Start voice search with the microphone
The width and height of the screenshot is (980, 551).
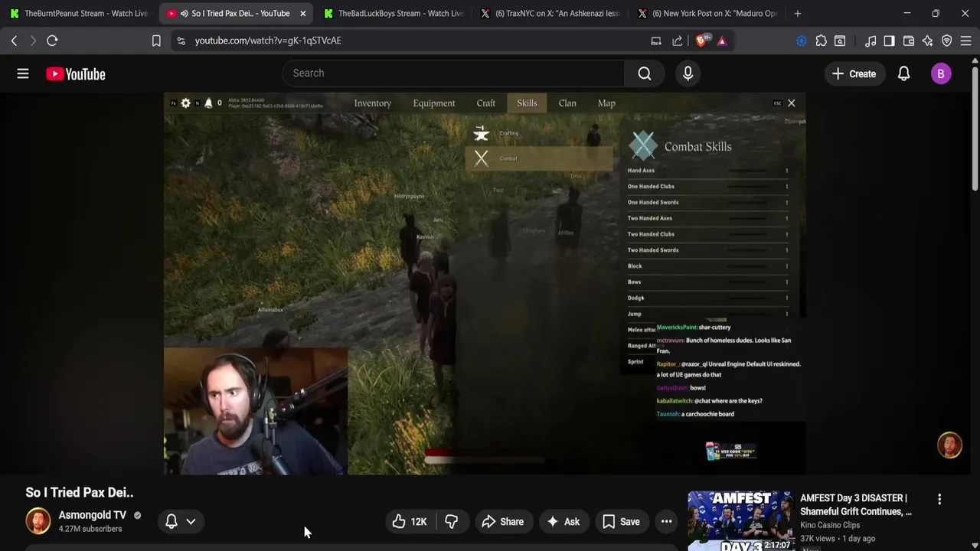click(688, 73)
